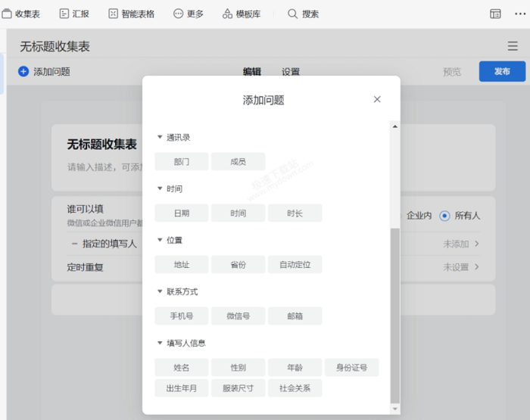Open 智能表格 smart sheet icon
This screenshot has width=530, height=420.
(x=114, y=14)
